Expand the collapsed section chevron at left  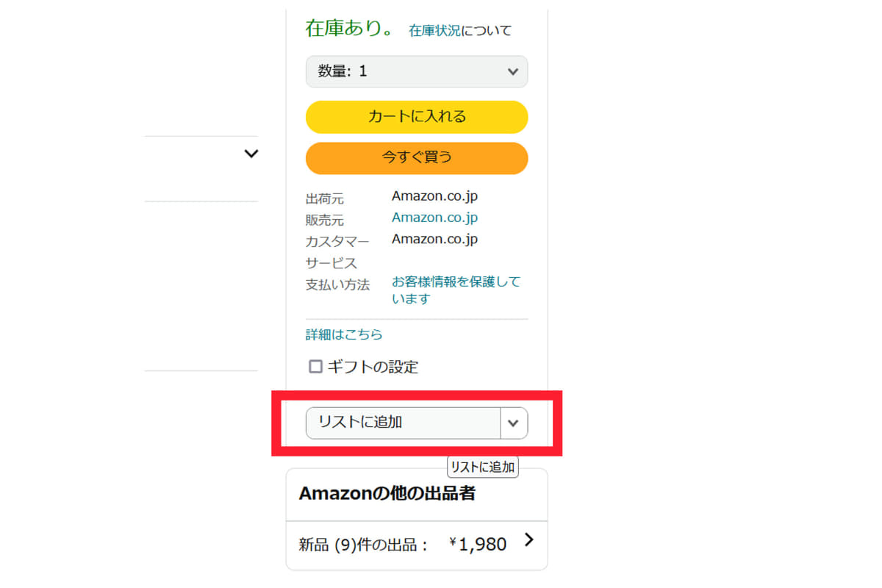coord(251,154)
